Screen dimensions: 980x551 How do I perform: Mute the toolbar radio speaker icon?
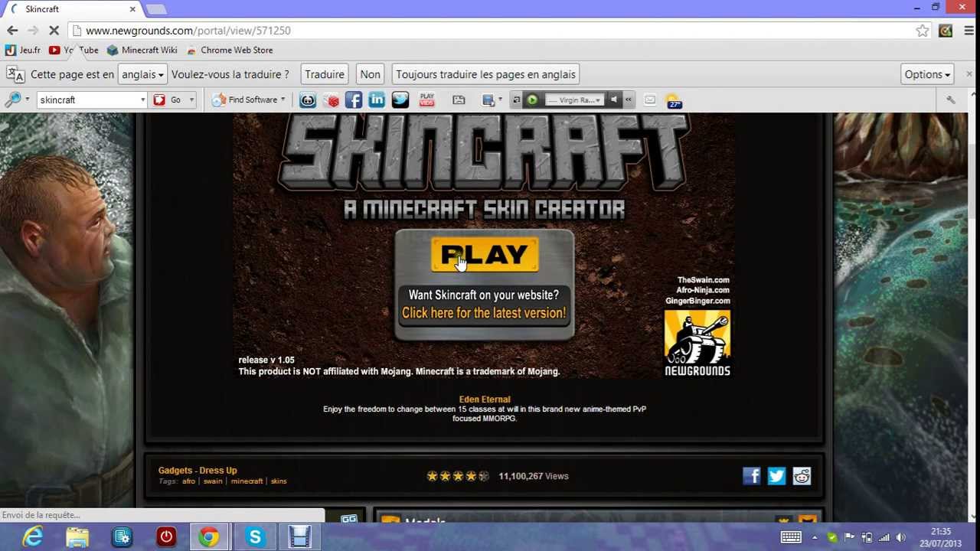pyautogui.click(x=613, y=99)
